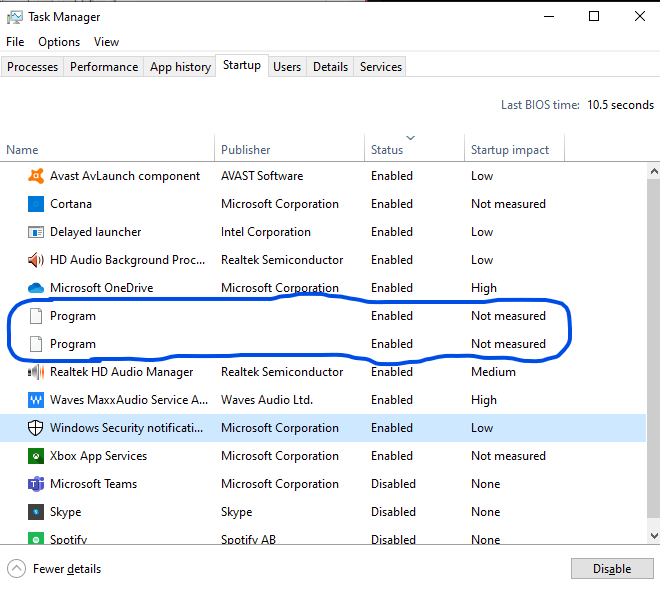Sort by Startup impact column header
Screen dimensions: 660x590
pyautogui.click(x=514, y=150)
